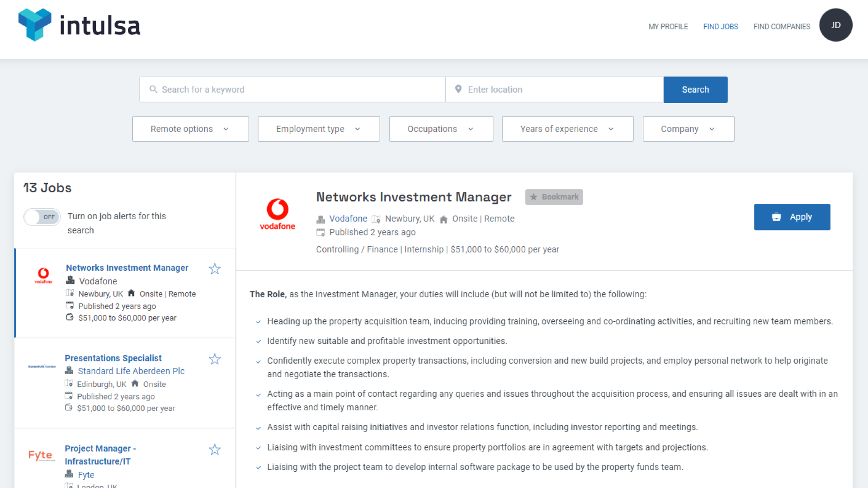
Task: Open the Years of experience dropdown
Action: (567, 129)
